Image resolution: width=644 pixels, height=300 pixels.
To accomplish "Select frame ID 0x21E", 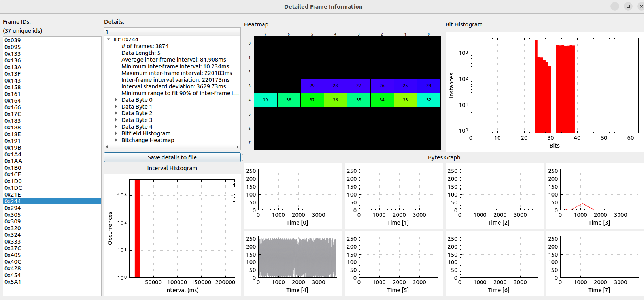I will tap(52, 195).
